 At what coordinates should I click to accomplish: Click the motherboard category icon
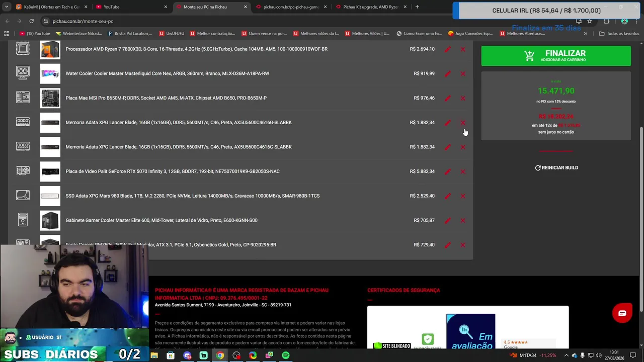click(23, 97)
